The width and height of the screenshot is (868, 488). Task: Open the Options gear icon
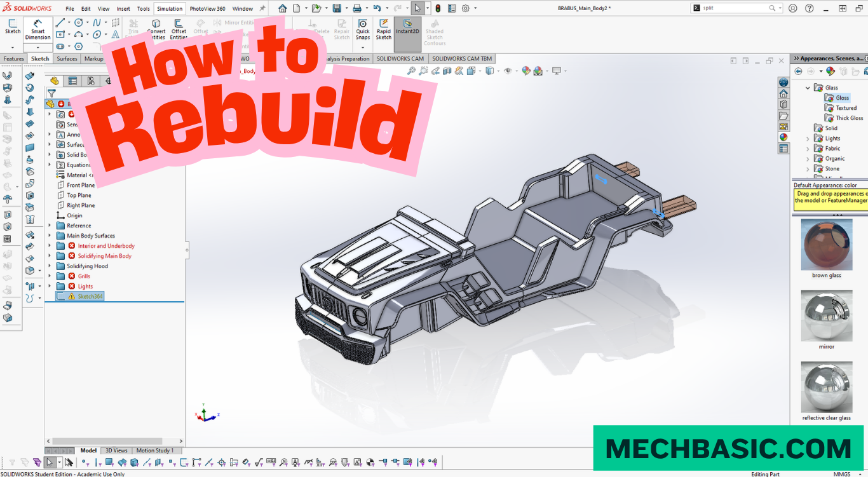pyautogui.click(x=466, y=8)
